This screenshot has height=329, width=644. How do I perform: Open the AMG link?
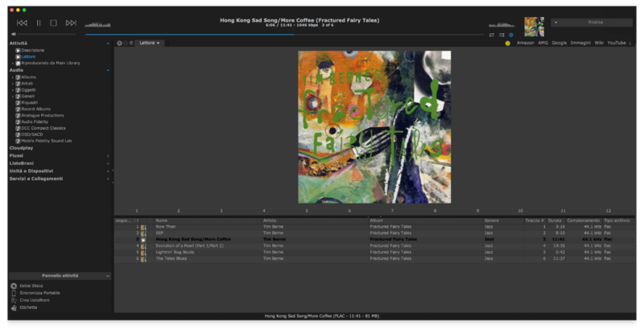click(x=543, y=43)
